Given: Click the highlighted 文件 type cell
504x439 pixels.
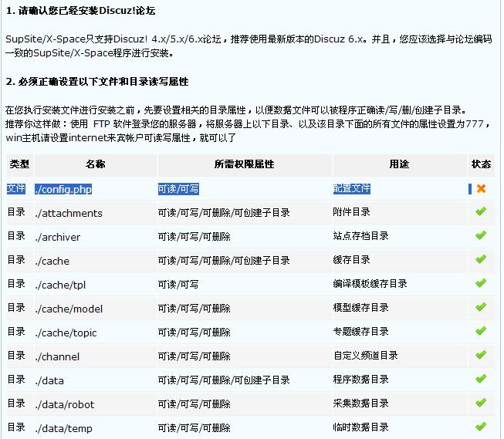Looking at the screenshot, I should 16,188.
